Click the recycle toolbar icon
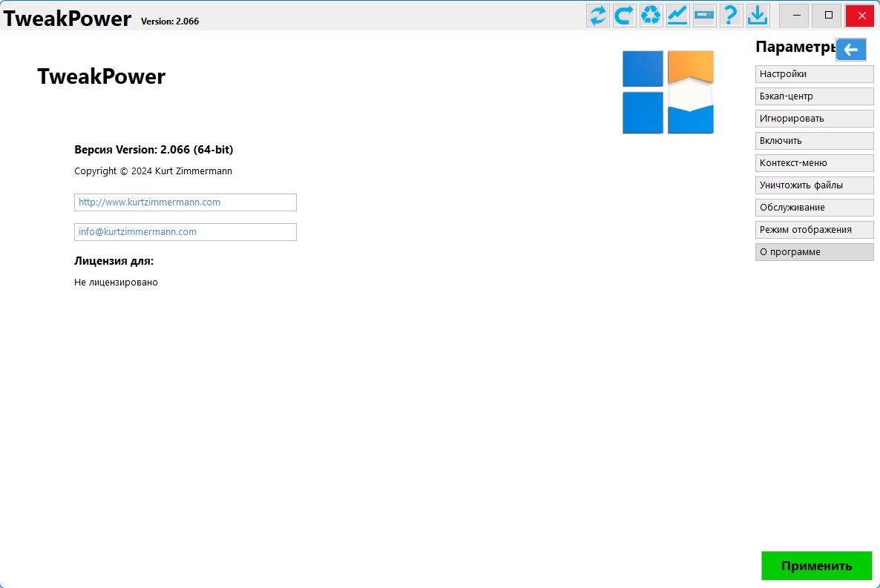Viewport: 880px width, 588px height. pos(651,15)
